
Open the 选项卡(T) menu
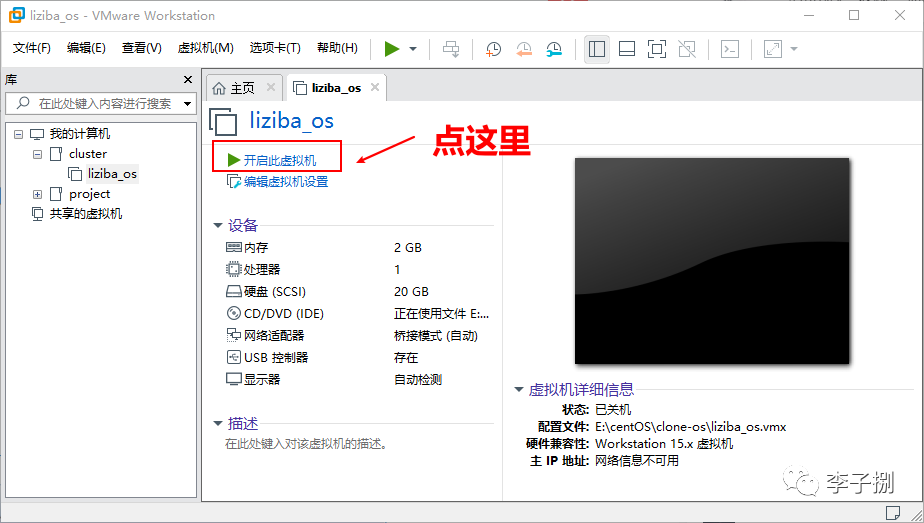[275, 48]
